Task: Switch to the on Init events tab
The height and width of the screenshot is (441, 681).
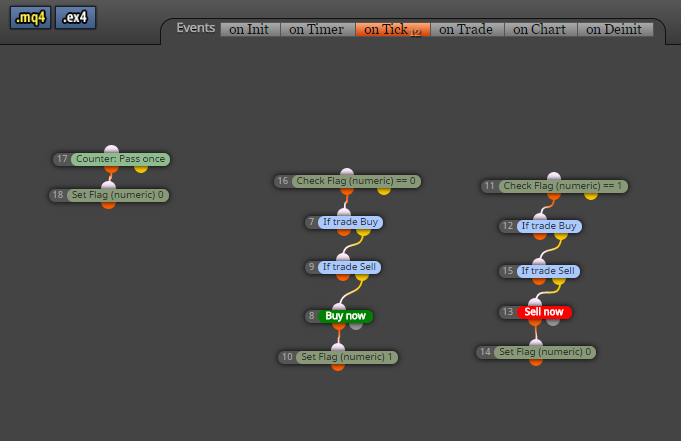Action: tap(249, 30)
